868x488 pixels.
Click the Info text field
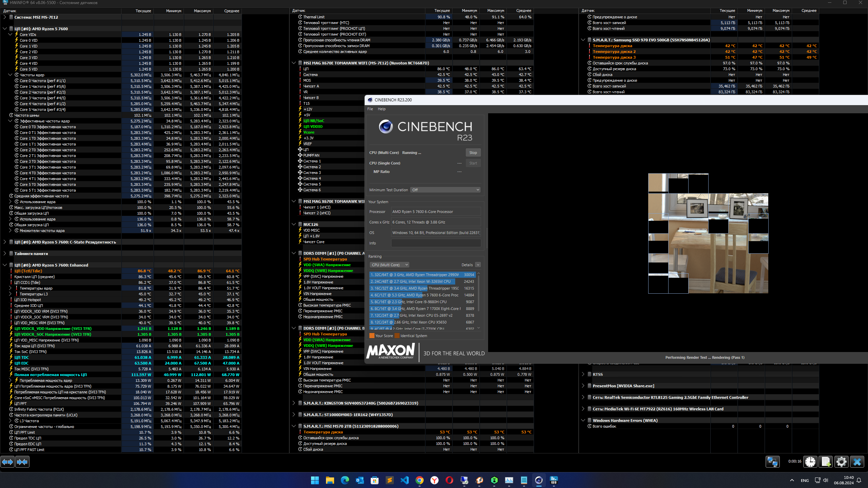coord(436,243)
